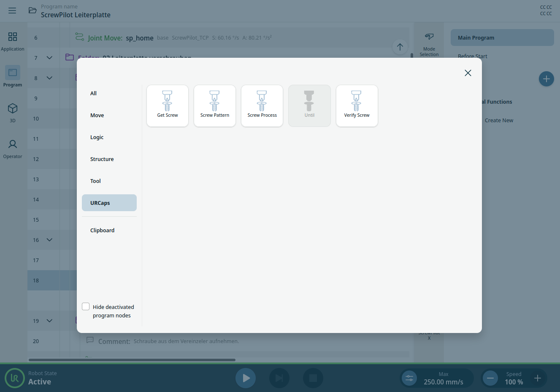Open the Clipboard category

109,230
